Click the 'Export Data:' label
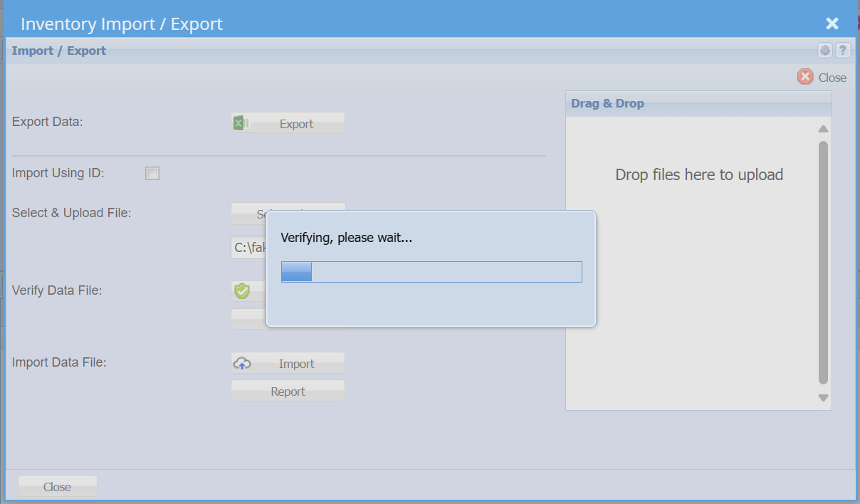Screen dimensions: 860x504 [x=48, y=122]
